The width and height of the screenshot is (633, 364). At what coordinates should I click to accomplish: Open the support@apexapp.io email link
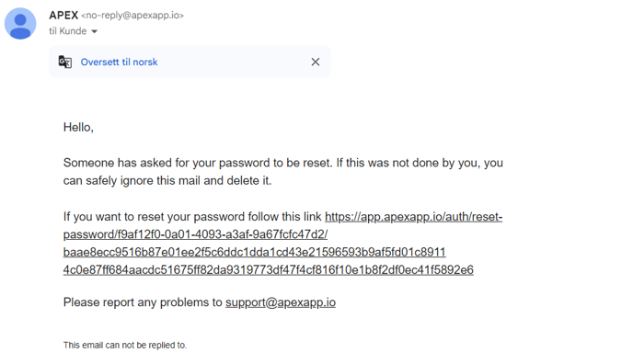[281, 302]
